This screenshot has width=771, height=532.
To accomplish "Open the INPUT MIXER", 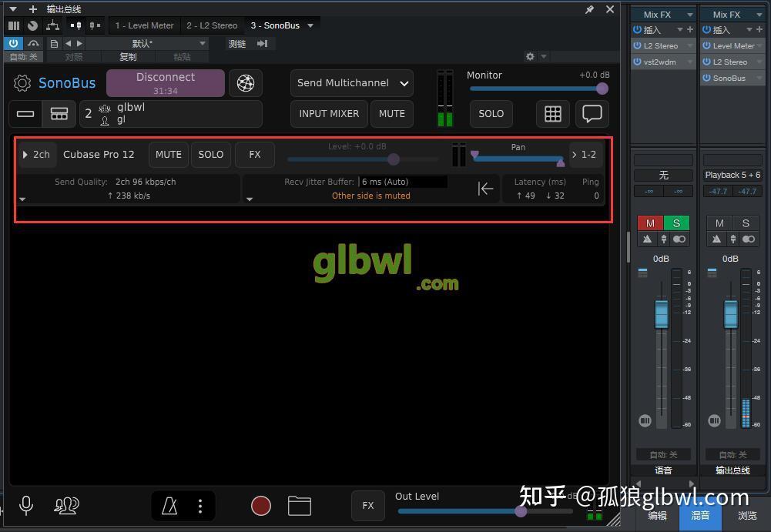I will (328, 113).
